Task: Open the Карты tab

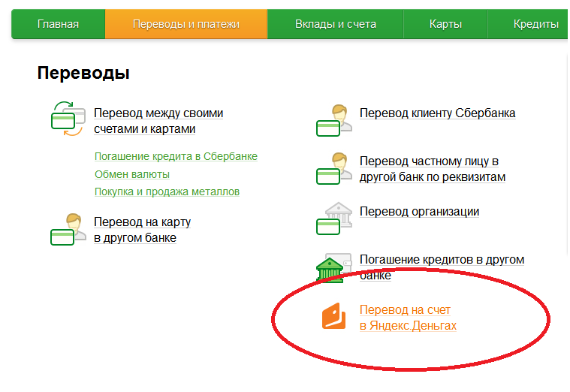Action: [445, 24]
